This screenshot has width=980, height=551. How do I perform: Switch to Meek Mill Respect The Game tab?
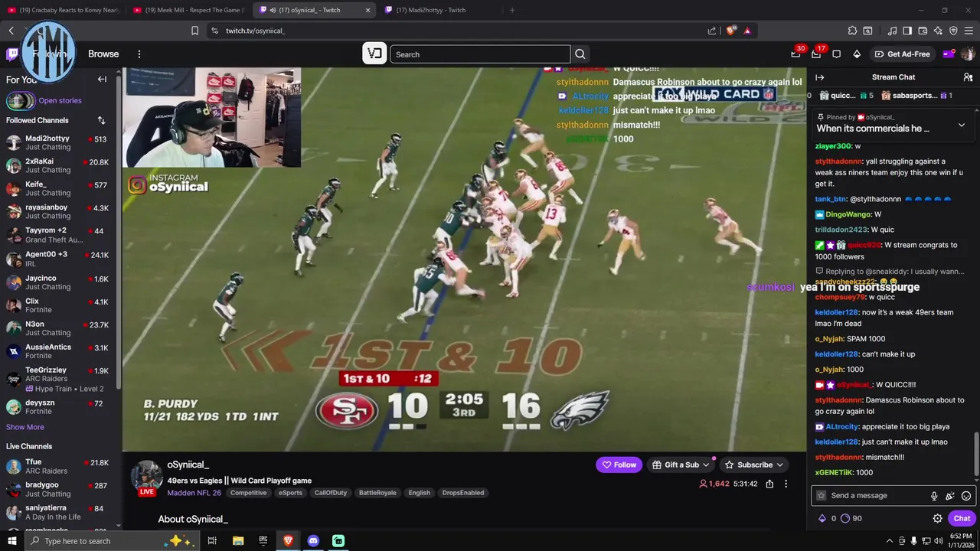[x=190, y=10]
